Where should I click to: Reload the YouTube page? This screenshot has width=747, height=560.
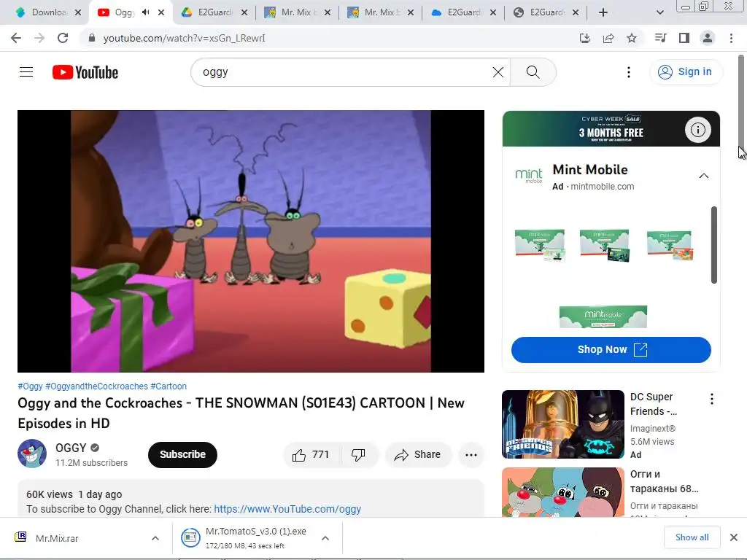pyautogui.click(x=63, y=38)
